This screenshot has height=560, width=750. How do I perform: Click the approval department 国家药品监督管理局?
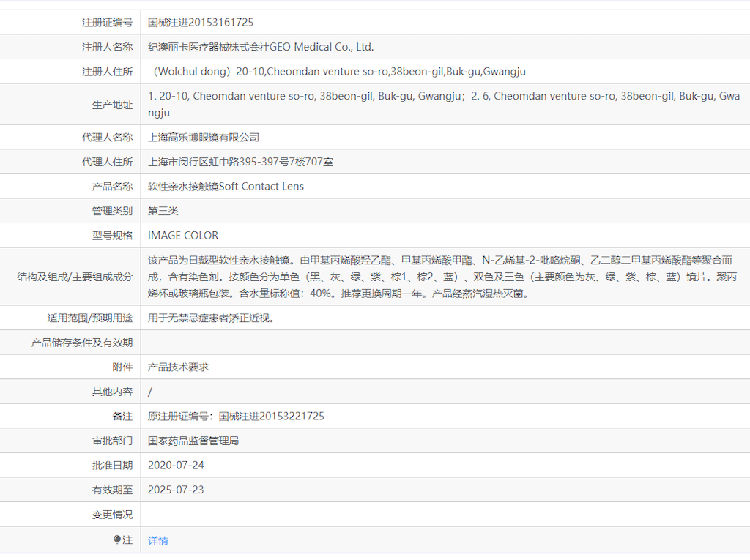click(193, 441)
